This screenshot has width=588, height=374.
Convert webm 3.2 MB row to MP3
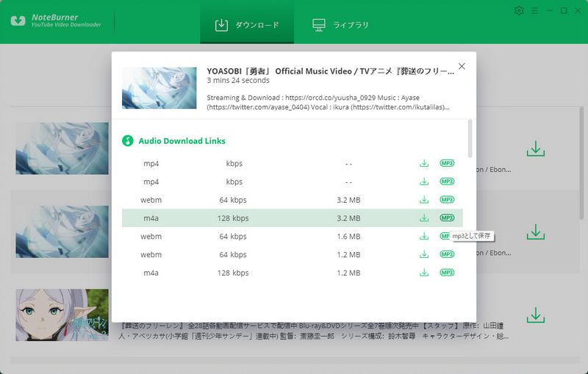tap(447, 200)
